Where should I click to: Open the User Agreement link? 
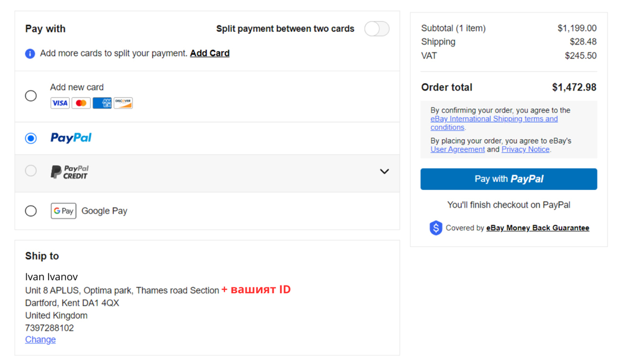[457, 149]
